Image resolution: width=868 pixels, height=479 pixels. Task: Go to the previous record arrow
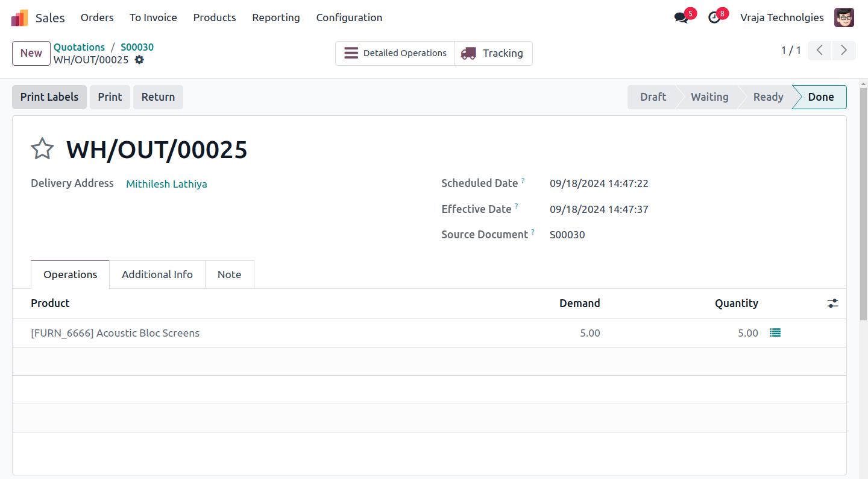(820, 51)
